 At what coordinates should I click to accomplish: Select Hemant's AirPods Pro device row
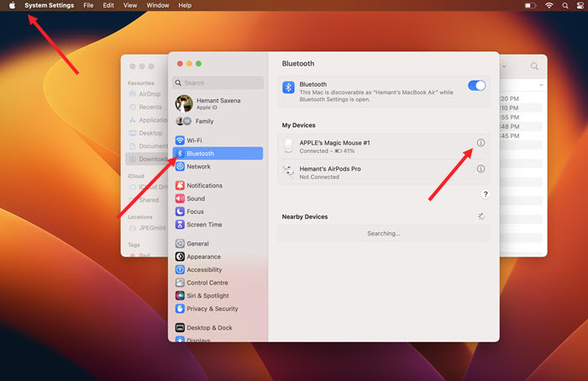(384, 172)
